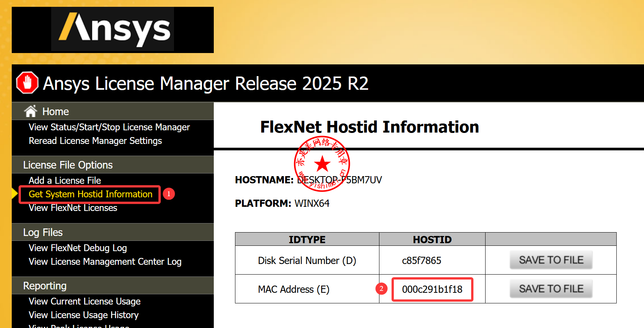
Task: Open View License Usage History
Action: (83, 315)
